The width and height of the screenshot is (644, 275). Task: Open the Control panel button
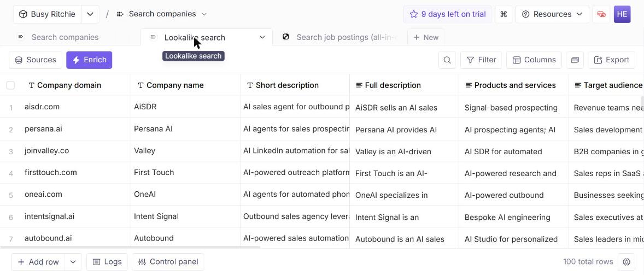click(168, 262)
